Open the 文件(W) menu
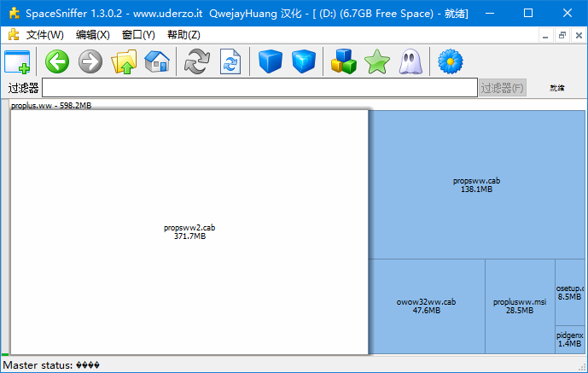The width and height of the screenshot is (588, 373). [44, 35]
